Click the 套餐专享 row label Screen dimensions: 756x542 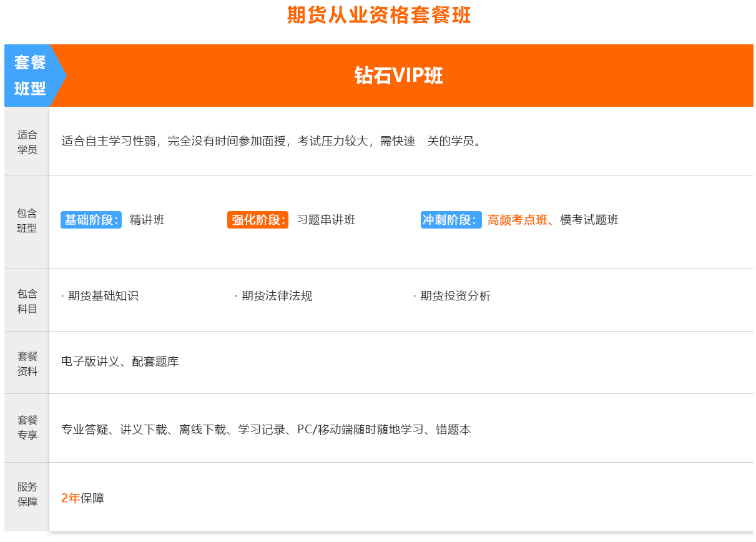coord(27,427)
